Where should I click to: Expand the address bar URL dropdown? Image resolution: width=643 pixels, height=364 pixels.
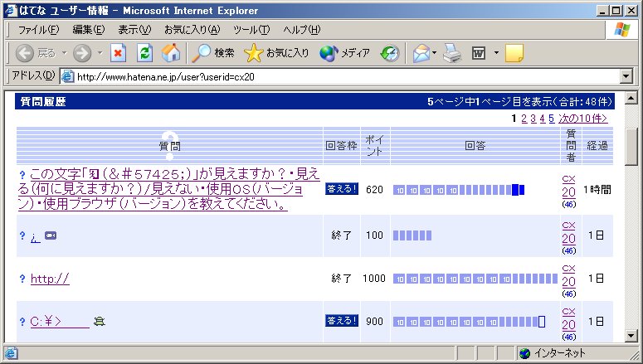click(x=626, y=76)
